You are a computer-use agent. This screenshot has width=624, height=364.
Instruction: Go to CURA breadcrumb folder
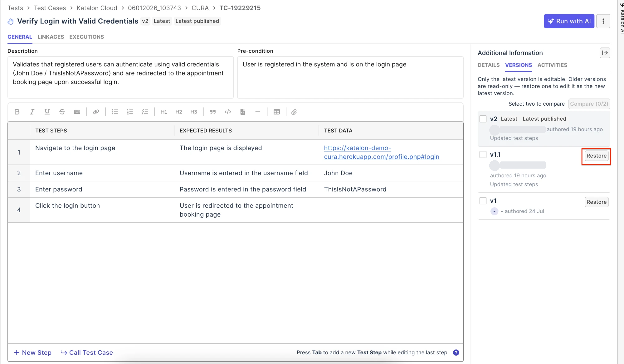pyautogui.click(x=200, y=8)
